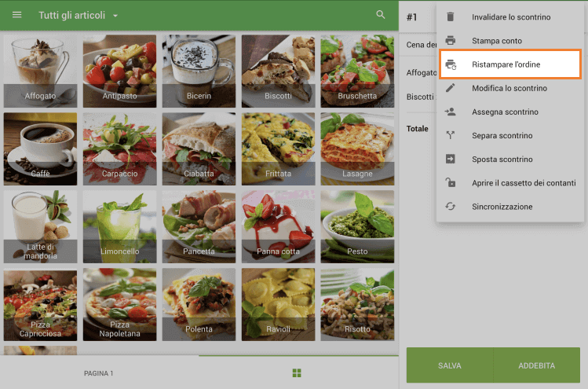This screenshot has height=389, width=588.
Task: Click the move arrow icon for Sposta scontrino
Action: pyautogui.click(x=451, y=160)
